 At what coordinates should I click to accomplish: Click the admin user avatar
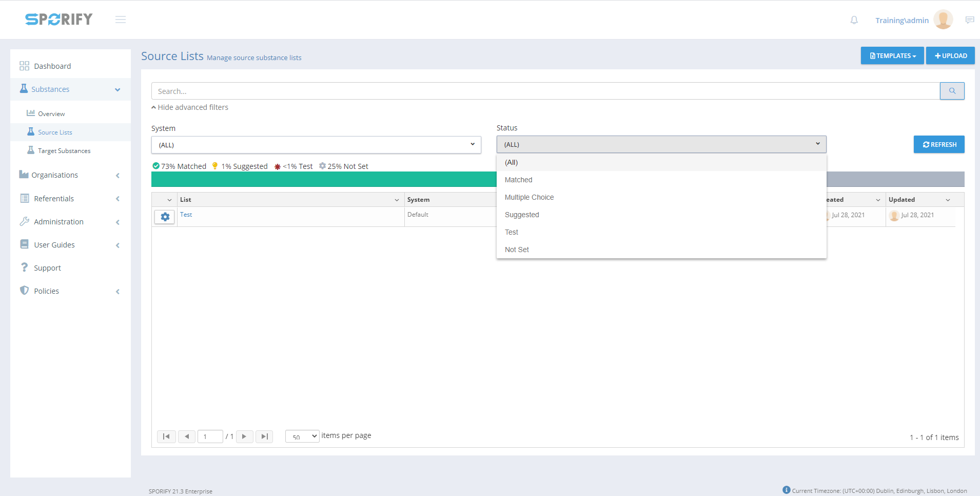(943, 20)
